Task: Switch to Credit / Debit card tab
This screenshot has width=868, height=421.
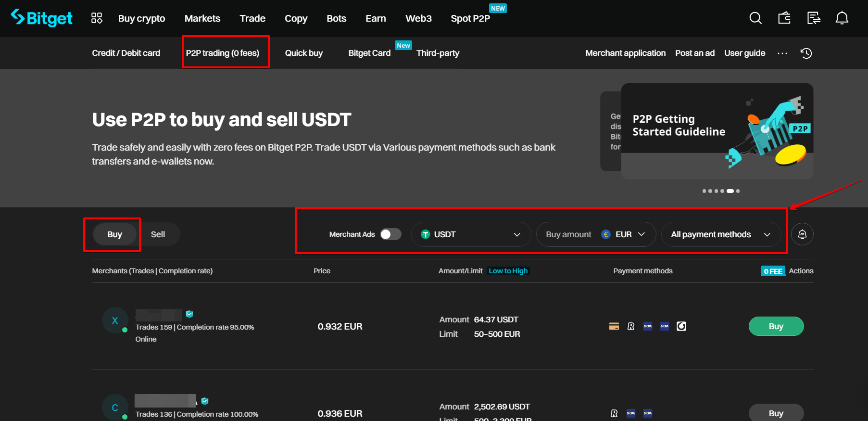Action: pos(126,53)
